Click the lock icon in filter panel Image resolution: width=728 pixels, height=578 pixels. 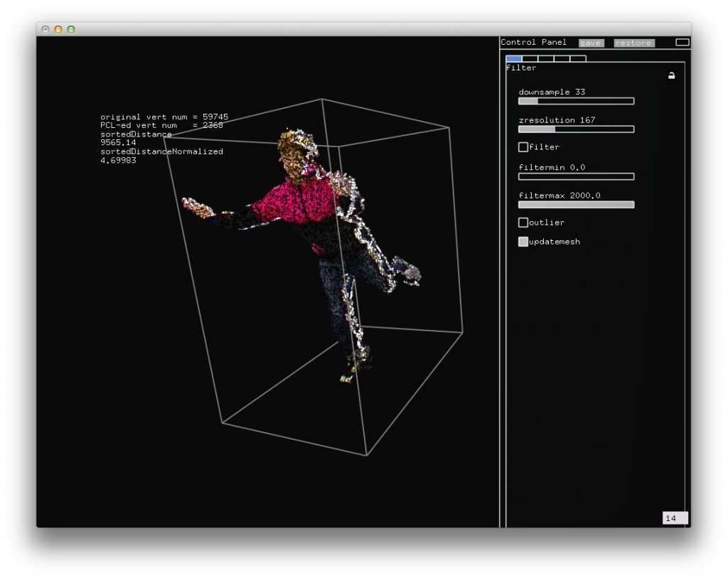(x=671, y=75)
